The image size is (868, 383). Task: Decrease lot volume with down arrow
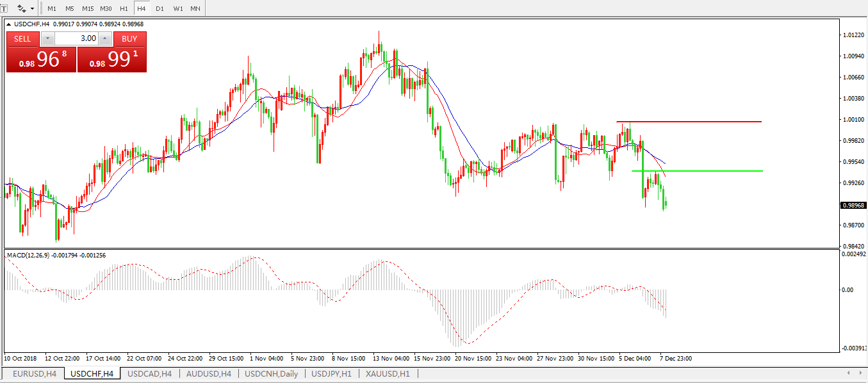pos(47,38)
